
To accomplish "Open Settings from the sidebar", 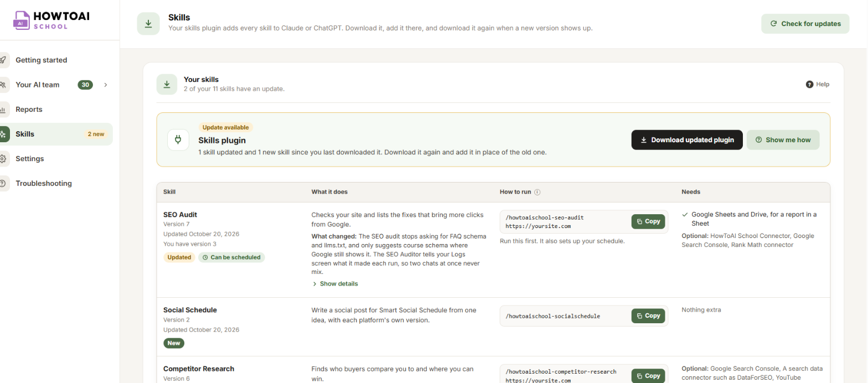I will click(x=29, y=158).
